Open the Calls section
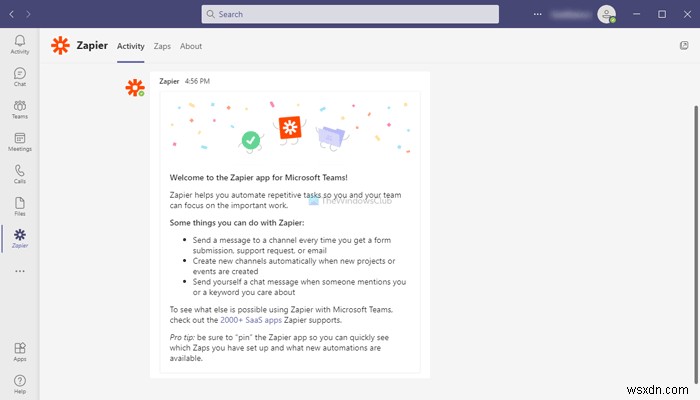Viewport: 700px width, 400px height. tap(20, 174)
